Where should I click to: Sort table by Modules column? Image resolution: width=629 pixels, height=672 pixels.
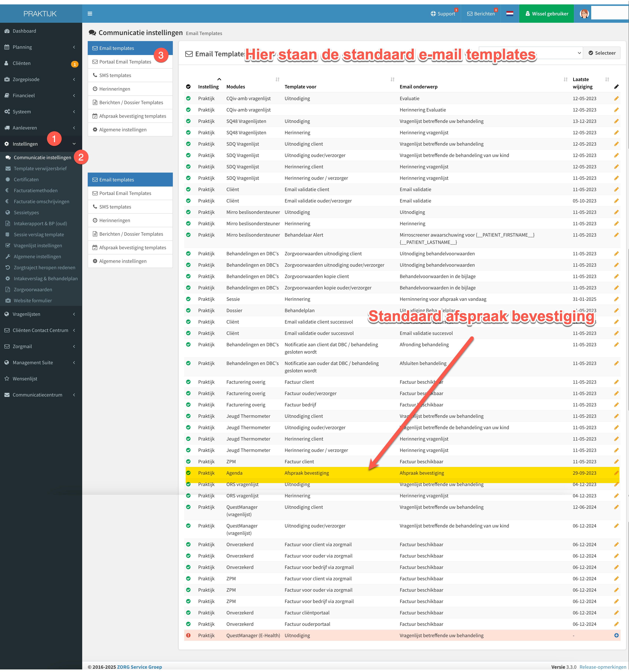tap(253, 83)
